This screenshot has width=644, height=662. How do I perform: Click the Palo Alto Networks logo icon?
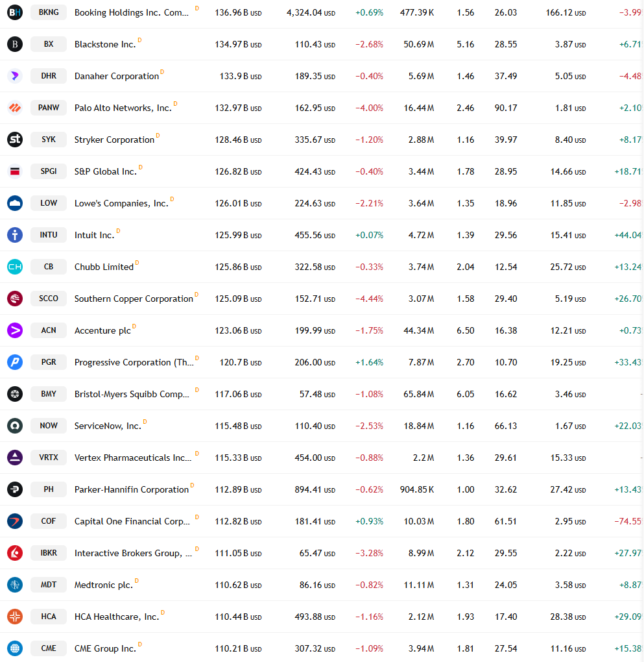coord(15,108)
